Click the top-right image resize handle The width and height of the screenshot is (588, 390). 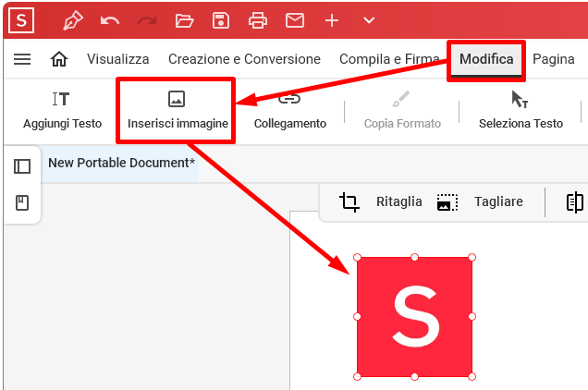tap(472, 257)
